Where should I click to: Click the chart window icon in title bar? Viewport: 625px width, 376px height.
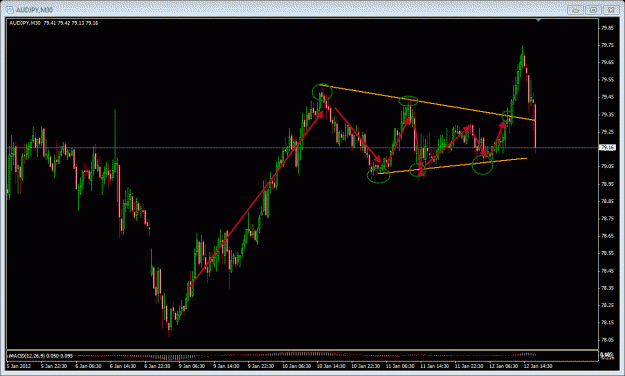click(10, 10)
